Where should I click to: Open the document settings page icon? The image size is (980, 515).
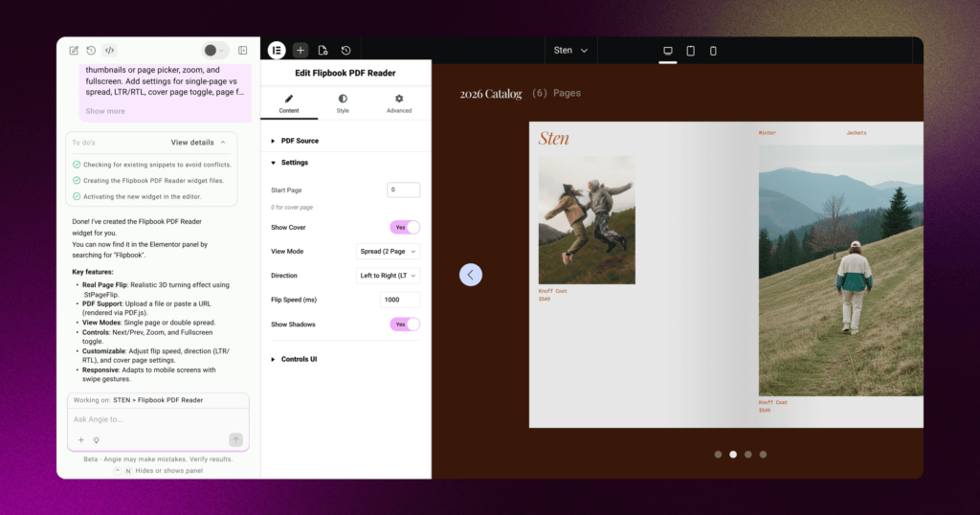pos(323,51)
